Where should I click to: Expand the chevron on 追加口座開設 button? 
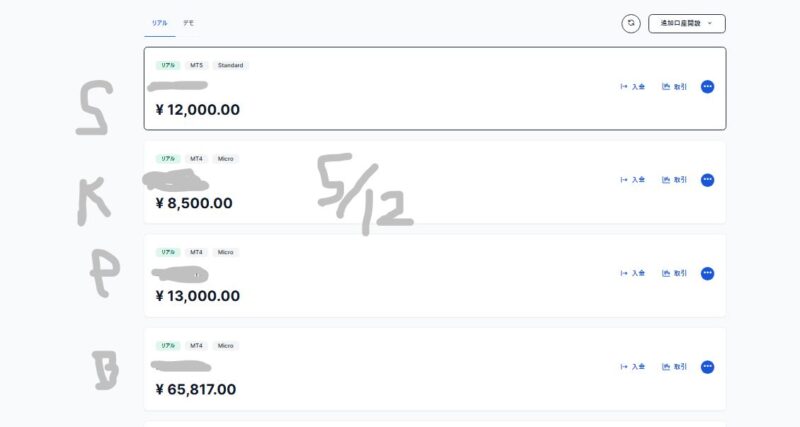710,23
